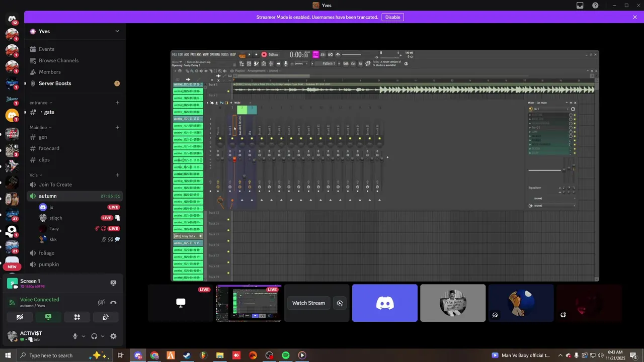Select user stiqch in voice channel

pos(79,218)
